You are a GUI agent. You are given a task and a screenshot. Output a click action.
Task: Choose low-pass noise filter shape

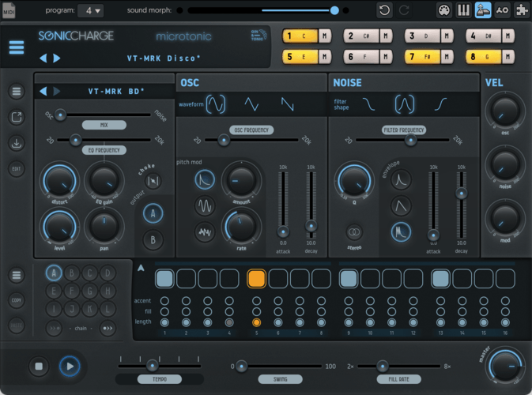coord(368,104)
